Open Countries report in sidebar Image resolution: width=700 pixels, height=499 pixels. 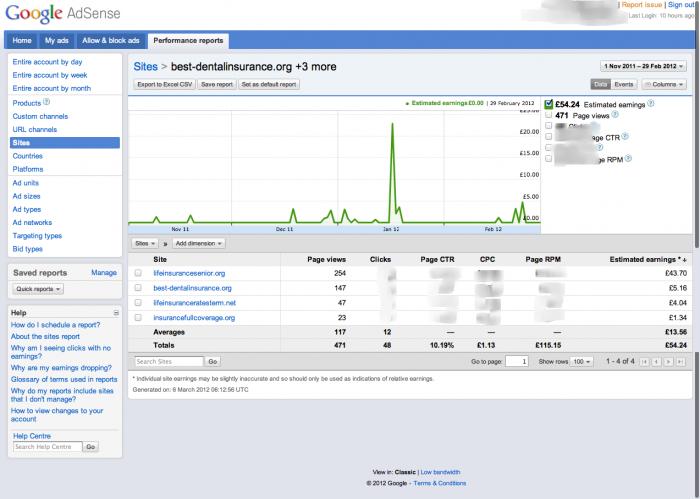pos(28,156)
